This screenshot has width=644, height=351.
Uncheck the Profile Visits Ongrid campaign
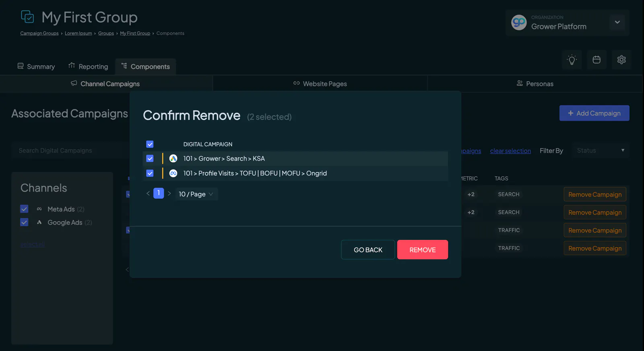tap(150, 173)
